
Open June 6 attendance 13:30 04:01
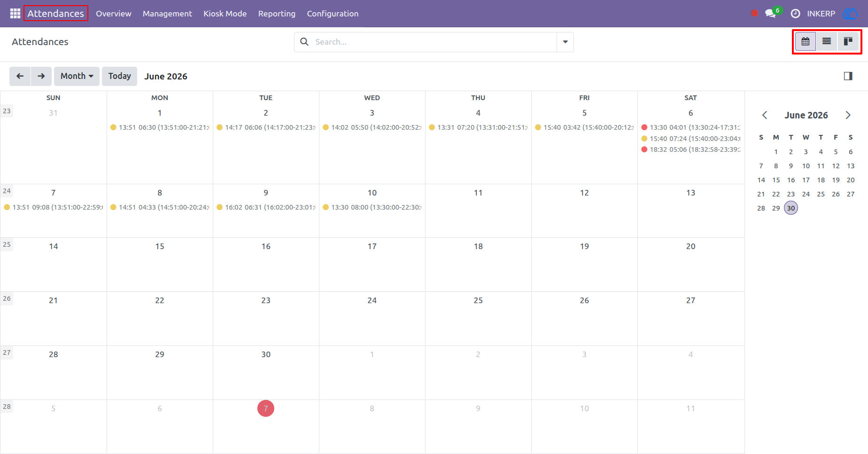[x=691, y=127]
